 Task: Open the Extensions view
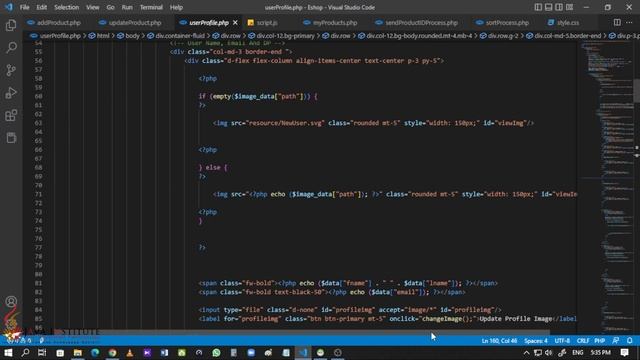click(x=11, y=115)
